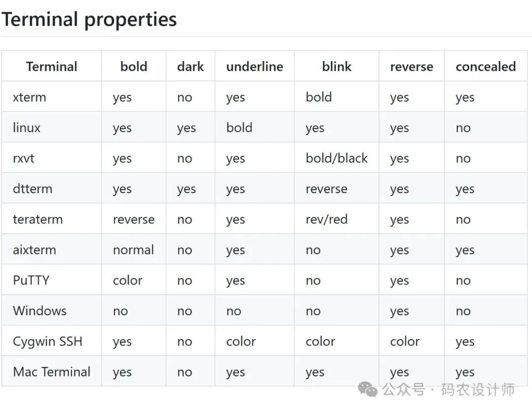Select the "reverse" column header
This screenshot has height=411, width=532.
[411, 67]
